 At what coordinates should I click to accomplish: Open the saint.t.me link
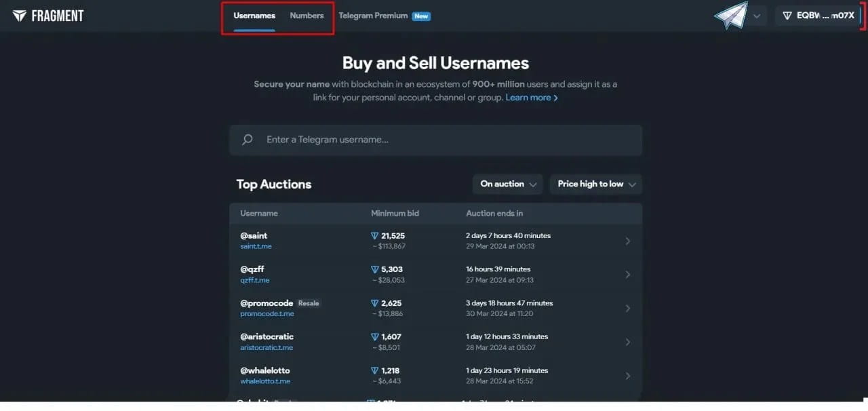tap(256, 246)
